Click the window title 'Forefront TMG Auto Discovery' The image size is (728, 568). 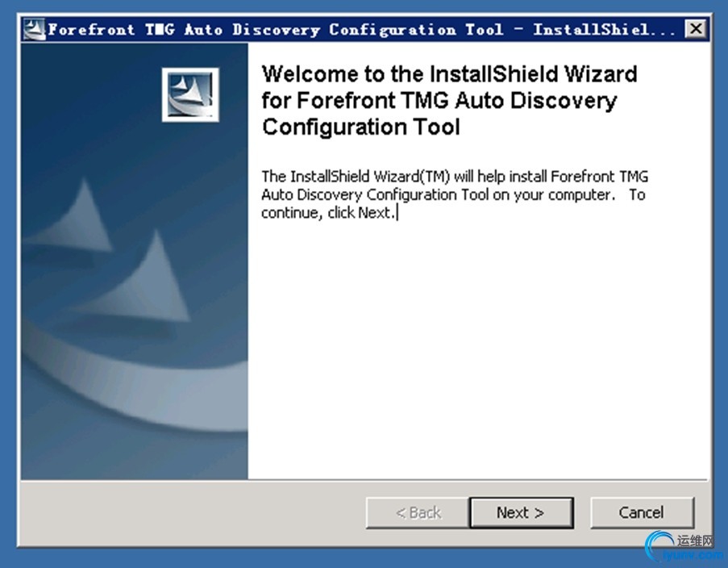coord(184,29)
